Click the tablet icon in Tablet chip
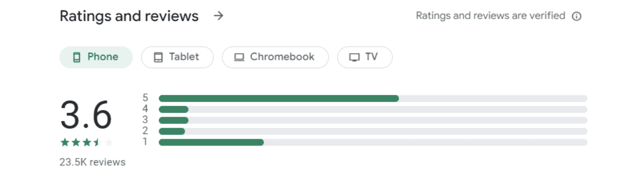644x194 pixels. click(158, 57)
